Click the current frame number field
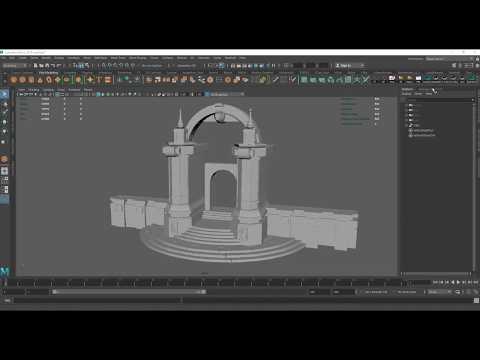480x360 pixels. click(x=422, y=282)
